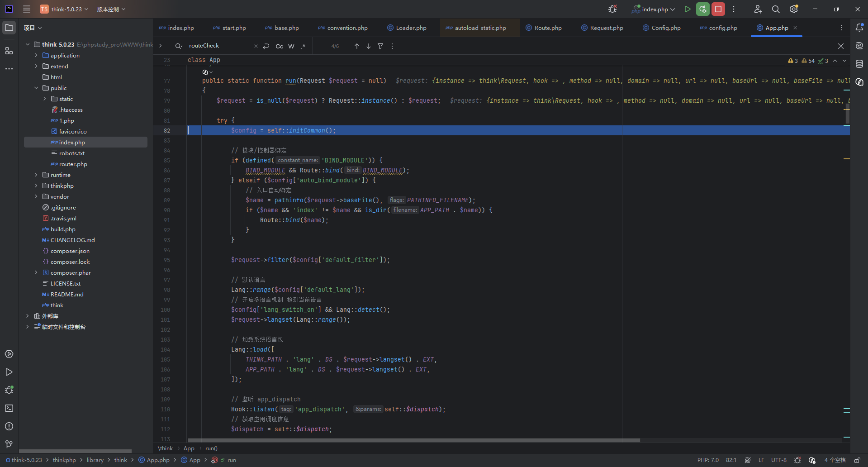Expand the application folder

(36, 55)
